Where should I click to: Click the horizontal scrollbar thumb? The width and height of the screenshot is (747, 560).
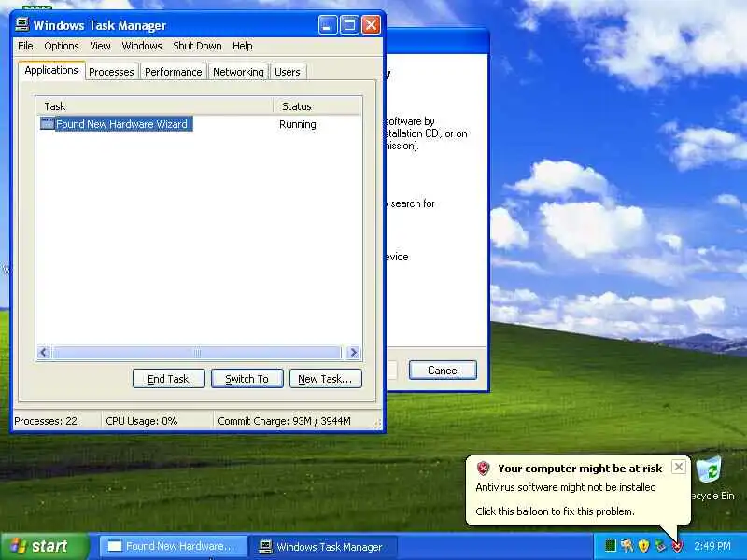(197, 353)
